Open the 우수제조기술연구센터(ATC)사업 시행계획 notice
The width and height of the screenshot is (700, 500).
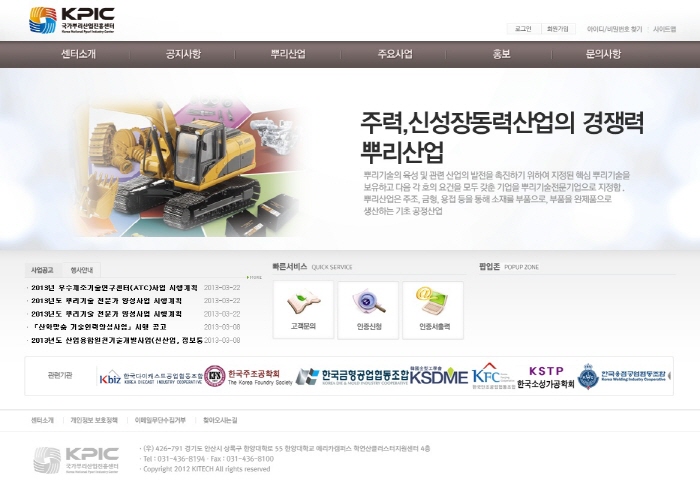[114, 288]
